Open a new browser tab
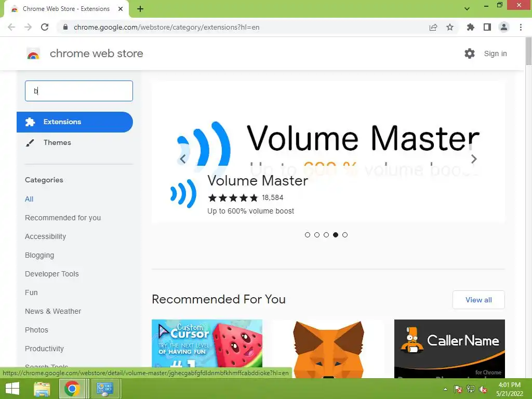The height and width of the screenshot is (399, 532). pos(140,9)
